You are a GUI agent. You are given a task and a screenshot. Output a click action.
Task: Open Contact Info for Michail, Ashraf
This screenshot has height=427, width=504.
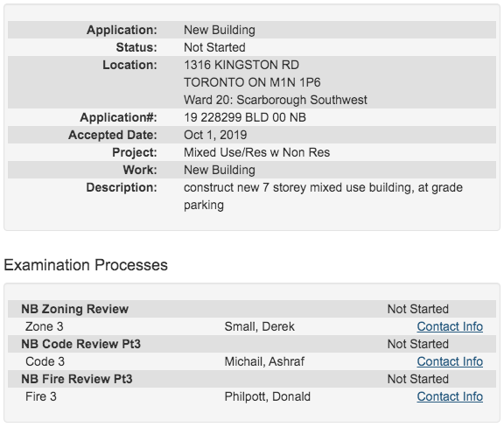coord(450,361)
